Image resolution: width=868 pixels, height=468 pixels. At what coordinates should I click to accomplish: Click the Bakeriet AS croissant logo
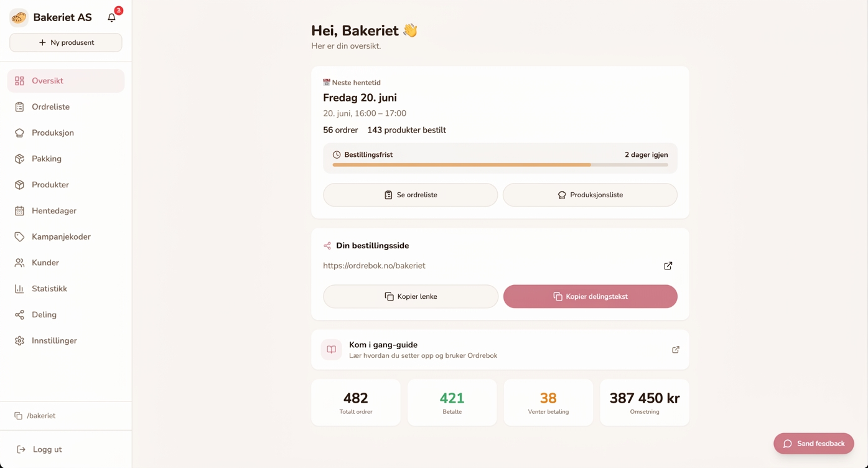tap(19, 17)
